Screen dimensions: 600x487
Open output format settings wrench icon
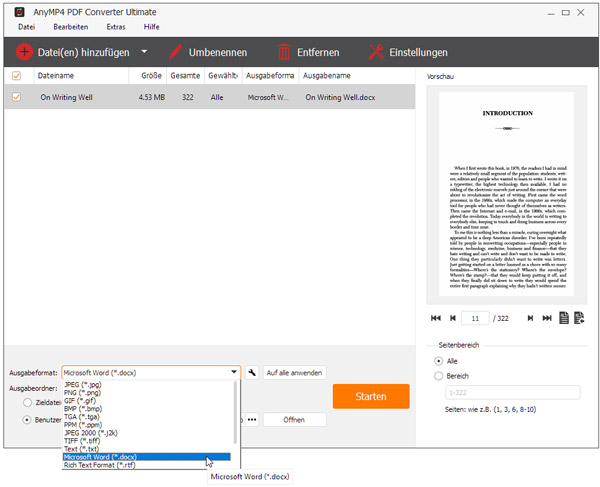pyautogui.click(x=252, y=373)
